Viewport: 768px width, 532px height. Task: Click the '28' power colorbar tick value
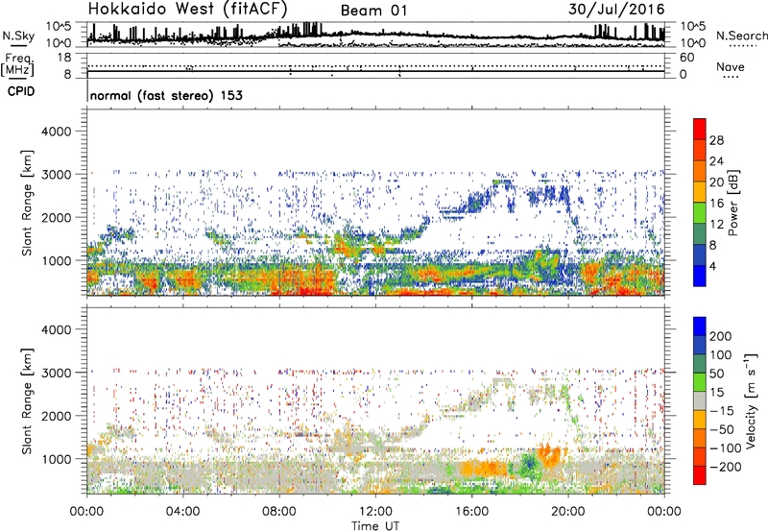pos(716,140)
